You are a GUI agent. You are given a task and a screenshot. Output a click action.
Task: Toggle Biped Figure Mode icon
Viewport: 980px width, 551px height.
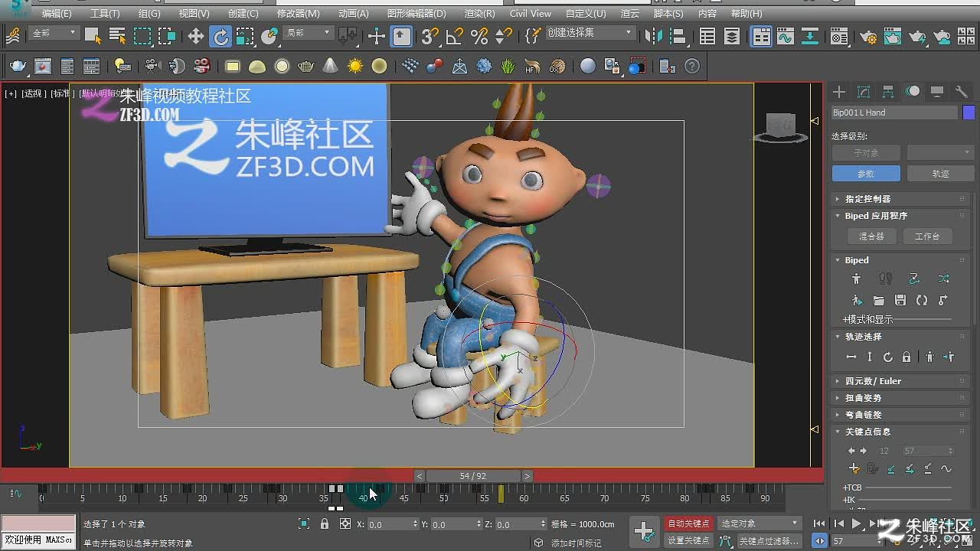tap(857, 279)
